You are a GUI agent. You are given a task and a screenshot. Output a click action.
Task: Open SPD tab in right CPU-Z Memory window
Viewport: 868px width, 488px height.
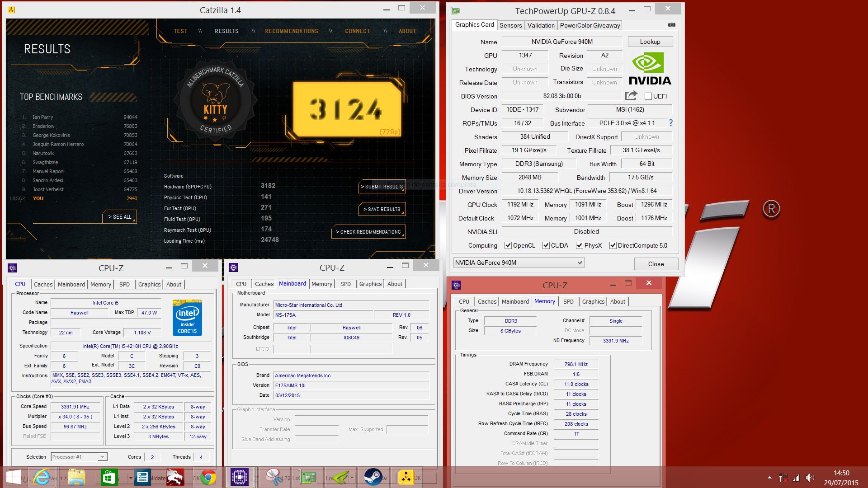click(568, 301)
